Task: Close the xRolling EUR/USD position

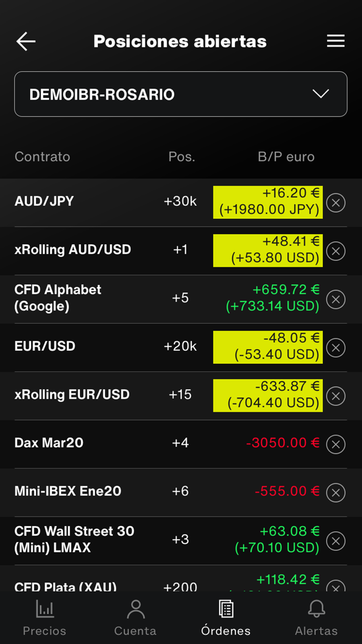Action: coord(336,396)
